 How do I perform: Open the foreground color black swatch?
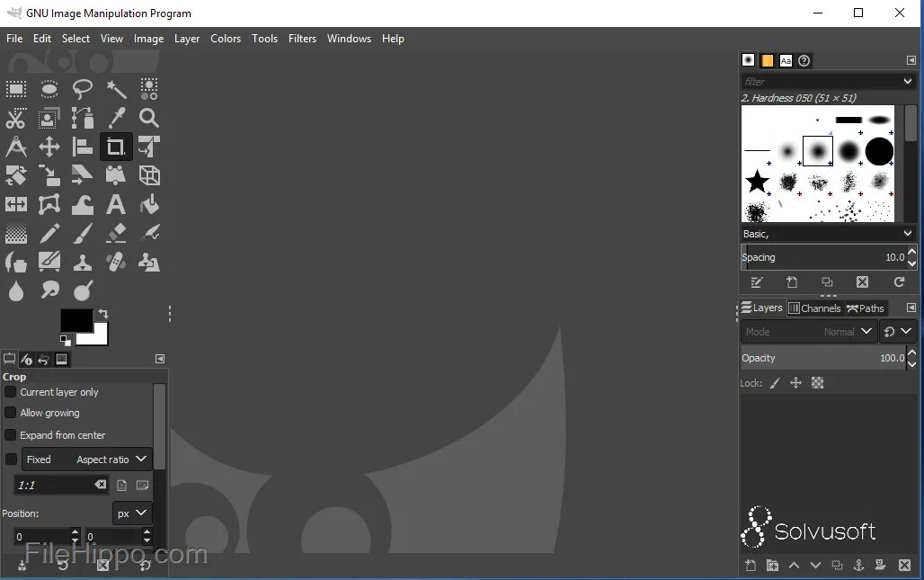click(x=76, y=320)
